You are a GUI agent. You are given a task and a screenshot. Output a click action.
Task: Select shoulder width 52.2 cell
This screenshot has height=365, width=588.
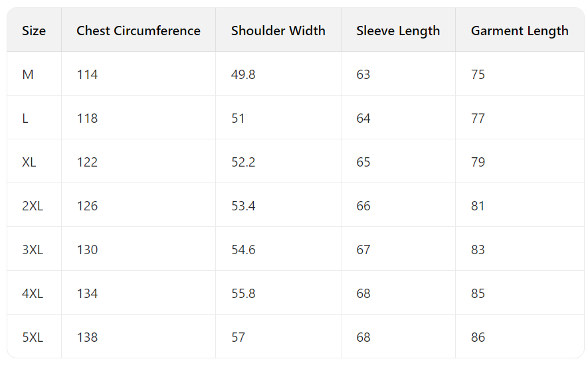[x=243, y=162]
